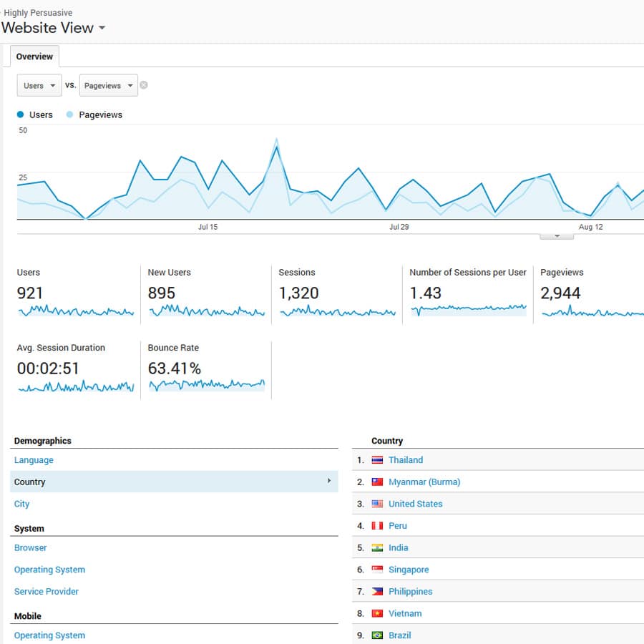Click the Pageviews value 2,944
The height and width of the screenshot is (644, 644).
pyautogui.click(x=560, y=293)
